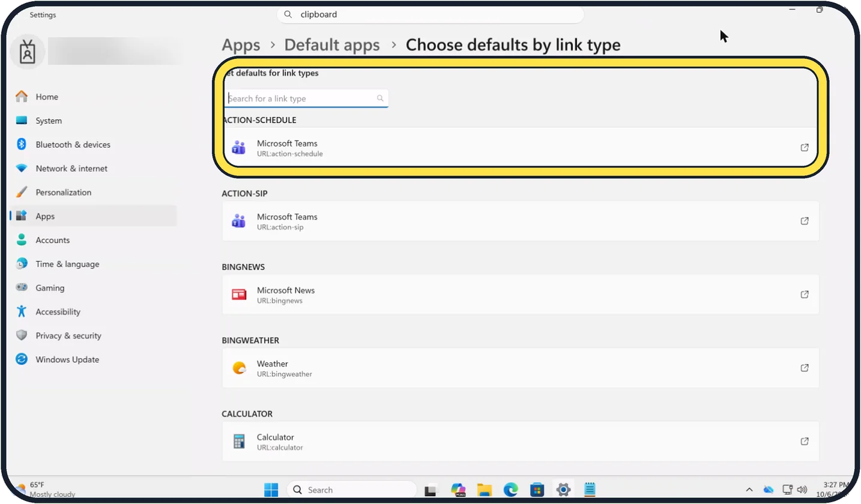Open the taskbar weather widget showing 65°F
This screenshot has height=504, width=861.
point(46,490)
